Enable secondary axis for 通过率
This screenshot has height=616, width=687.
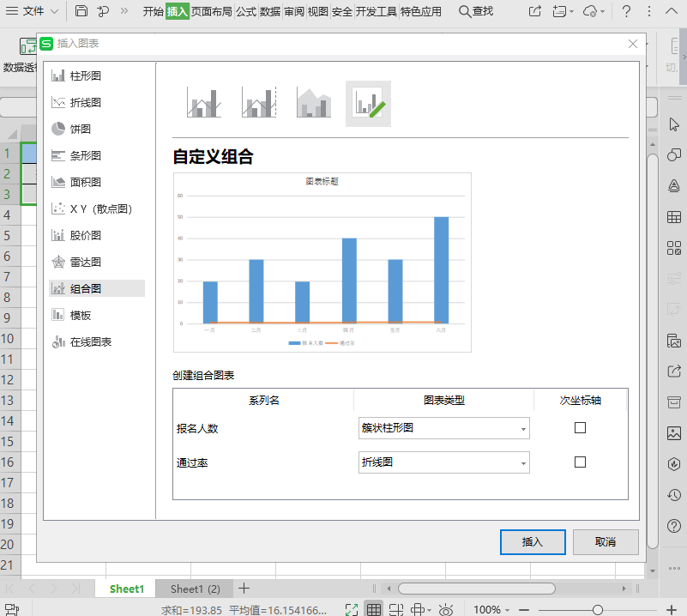coord(580,462)
